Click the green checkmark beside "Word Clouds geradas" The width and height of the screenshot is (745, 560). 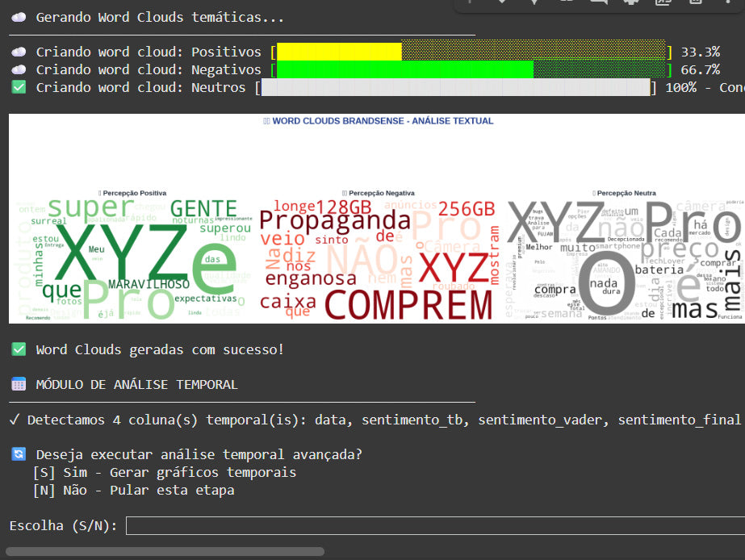[19, 349]
